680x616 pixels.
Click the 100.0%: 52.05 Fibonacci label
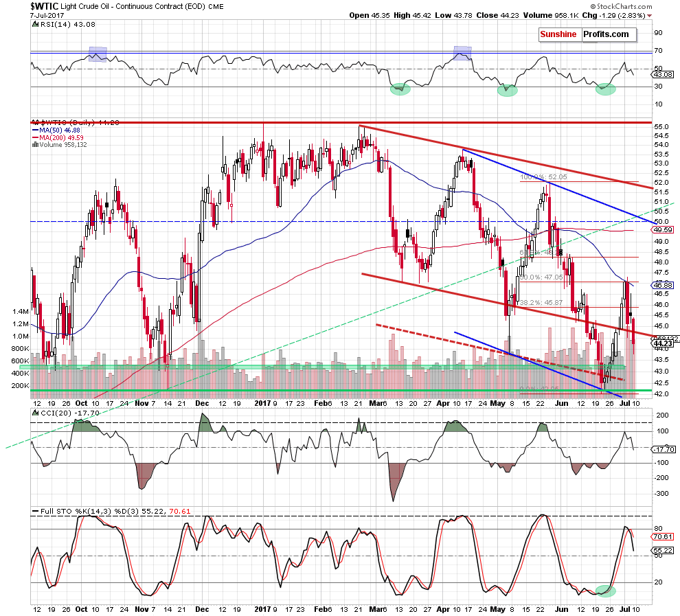(543, 177)
